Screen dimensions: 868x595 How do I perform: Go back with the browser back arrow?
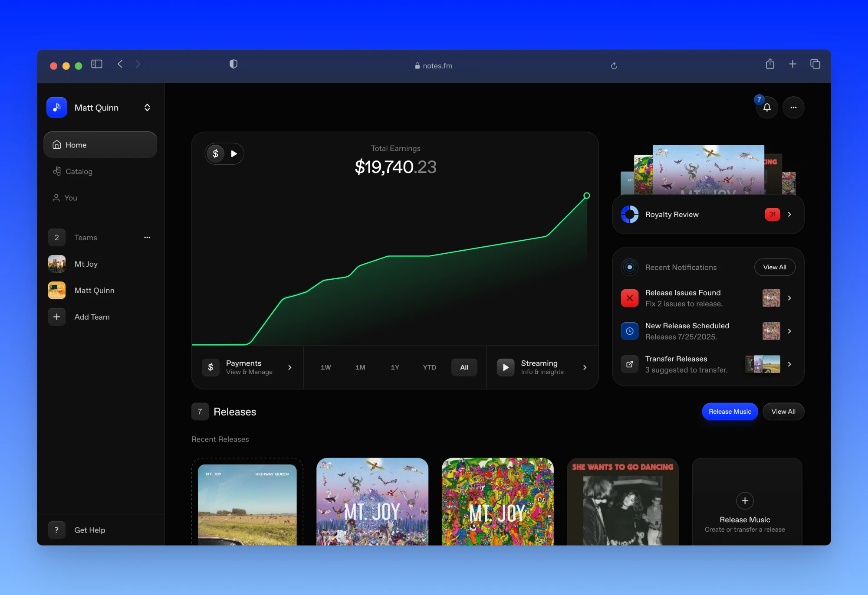(120, 64)
